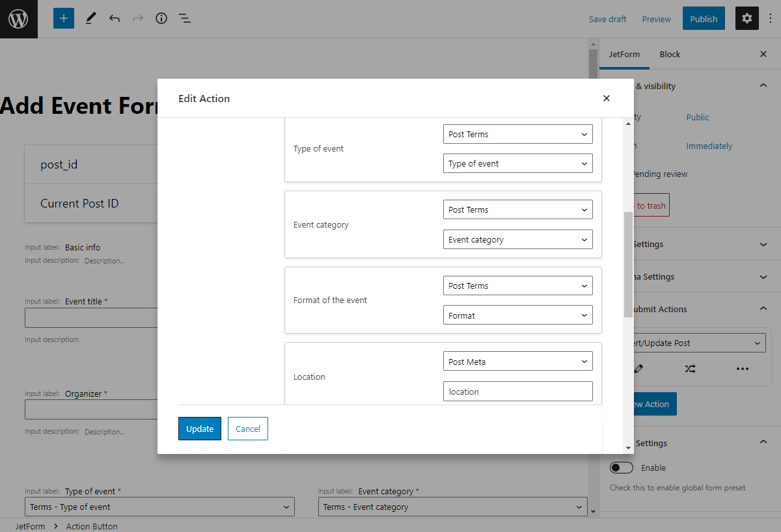Open the Event category value dropdown
This screenshot has height=532, width=781.
[517, 239]
